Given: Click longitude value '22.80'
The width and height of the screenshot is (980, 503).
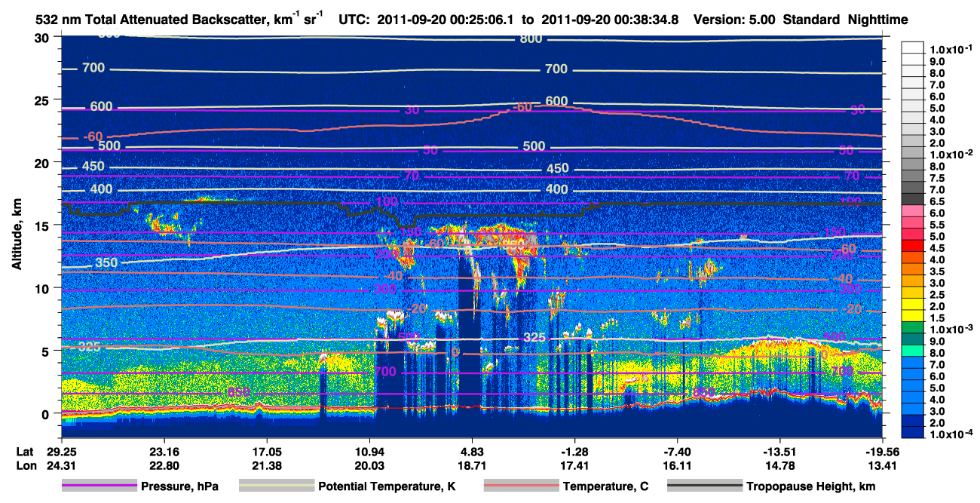Looking at the screenshot, I should pyautogui.click(x=164, y=465).
